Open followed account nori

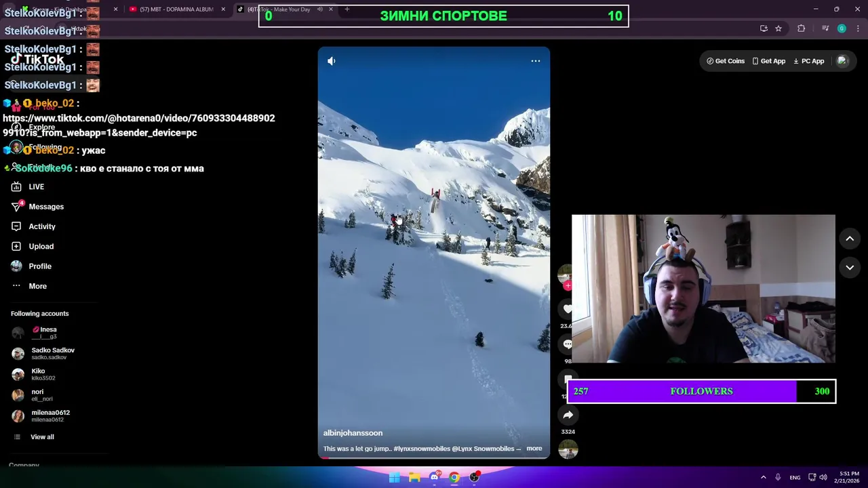(33, 395)
